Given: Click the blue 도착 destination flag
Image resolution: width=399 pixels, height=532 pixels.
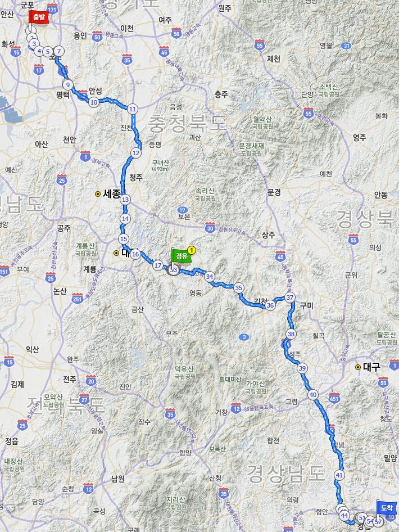Looking at the screenshot, I should coord(386,508).
